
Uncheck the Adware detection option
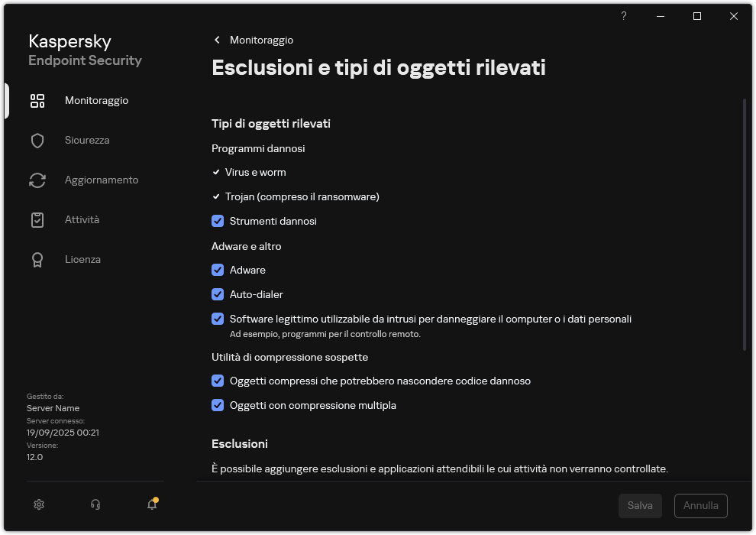tap(218, 270)
